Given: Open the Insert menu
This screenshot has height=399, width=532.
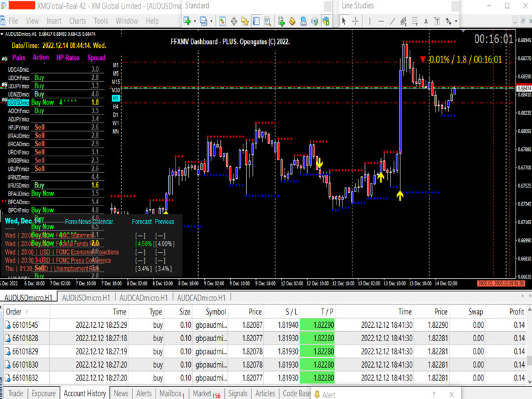Looking at the screenshot, I should point(54,21).
